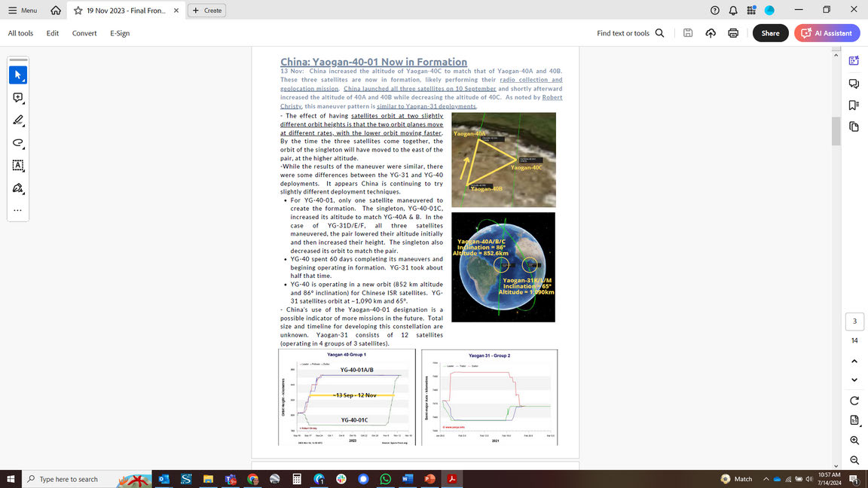
Task: Open the 'China launched all three satellites on 10 September' link
Action: click(420, 89)
